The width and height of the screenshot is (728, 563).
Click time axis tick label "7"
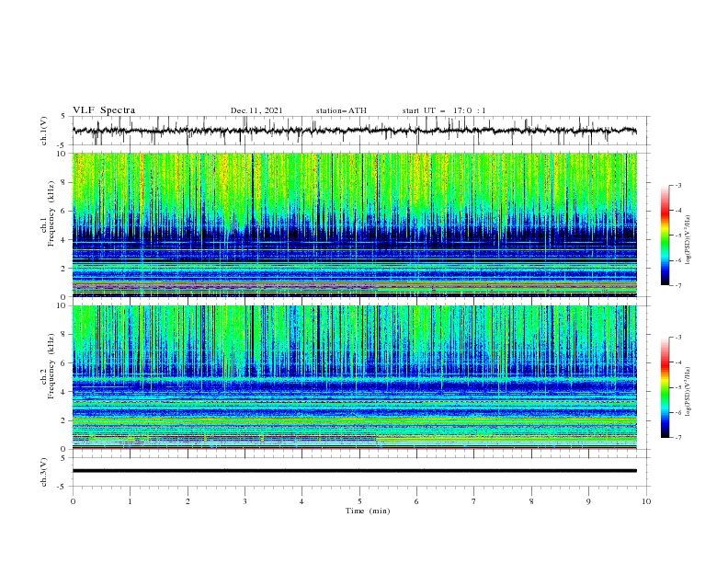click(474, 501)
